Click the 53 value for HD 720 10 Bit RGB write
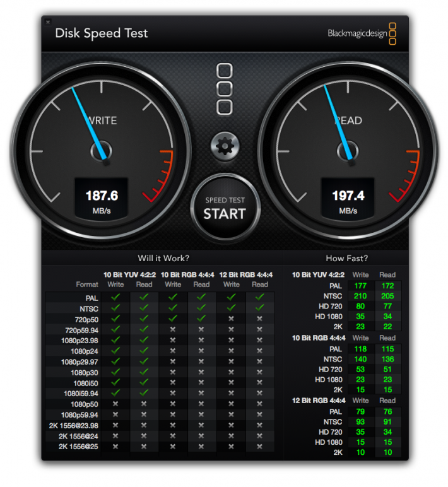The width and height of the screenshot is (448, 487). 360,369
